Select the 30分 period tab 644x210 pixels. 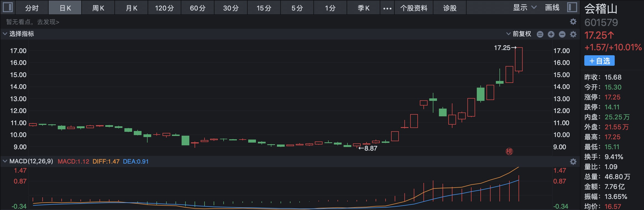coord(231,8)
